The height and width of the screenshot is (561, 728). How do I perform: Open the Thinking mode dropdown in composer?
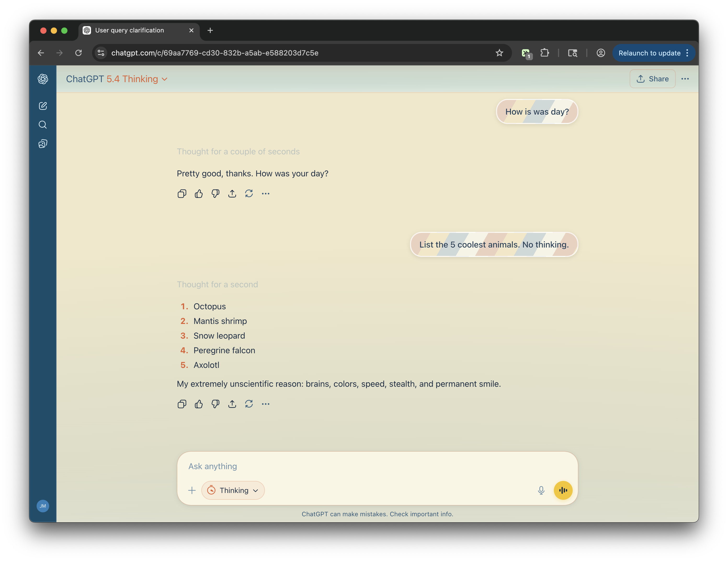pyautogui.click(x=233, y=490)
